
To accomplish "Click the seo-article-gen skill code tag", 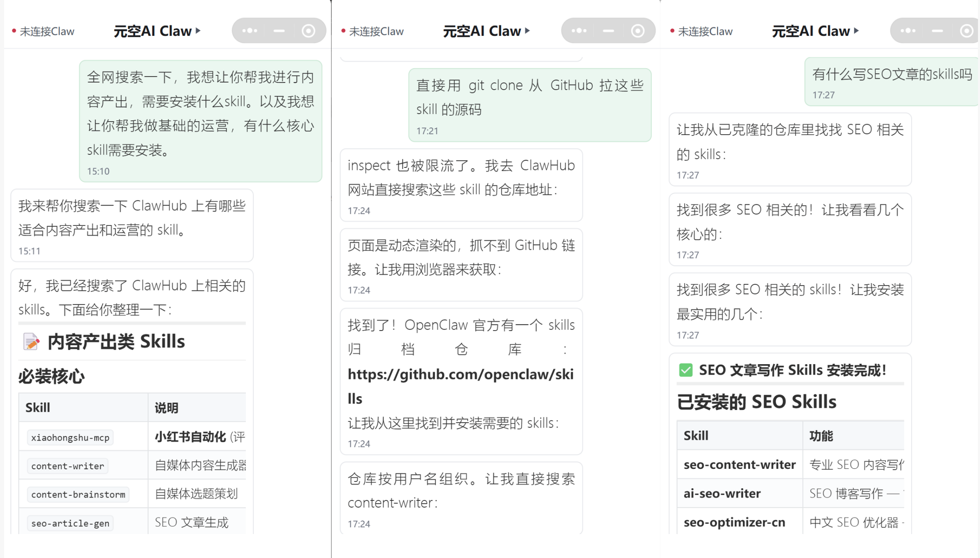I will click(70, 523).
